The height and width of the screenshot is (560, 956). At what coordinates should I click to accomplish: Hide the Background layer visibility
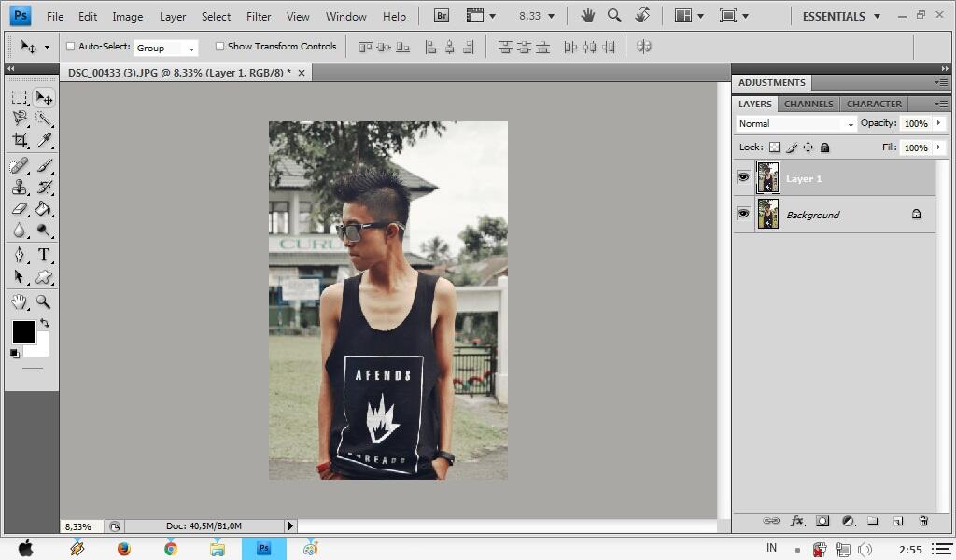click(744, 214)
